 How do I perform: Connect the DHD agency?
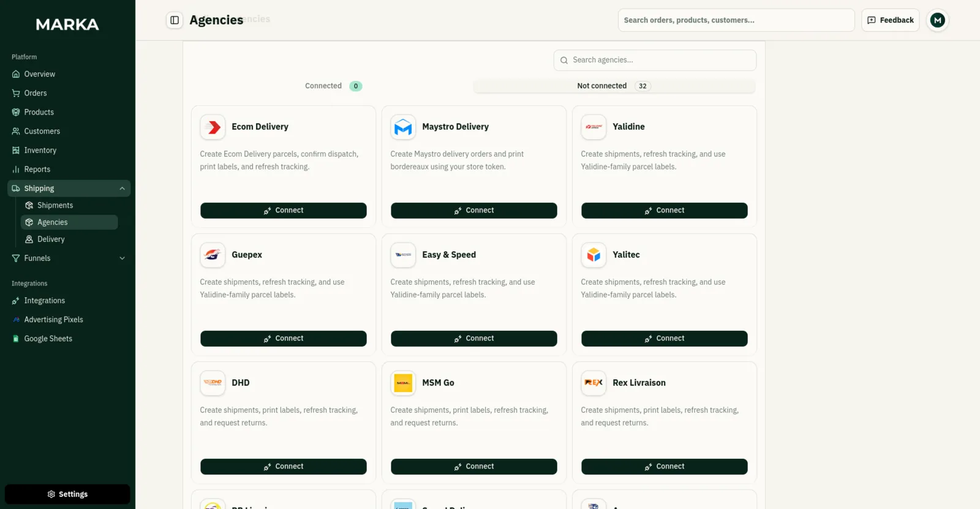pyautogui.click(x=284, y=467)
